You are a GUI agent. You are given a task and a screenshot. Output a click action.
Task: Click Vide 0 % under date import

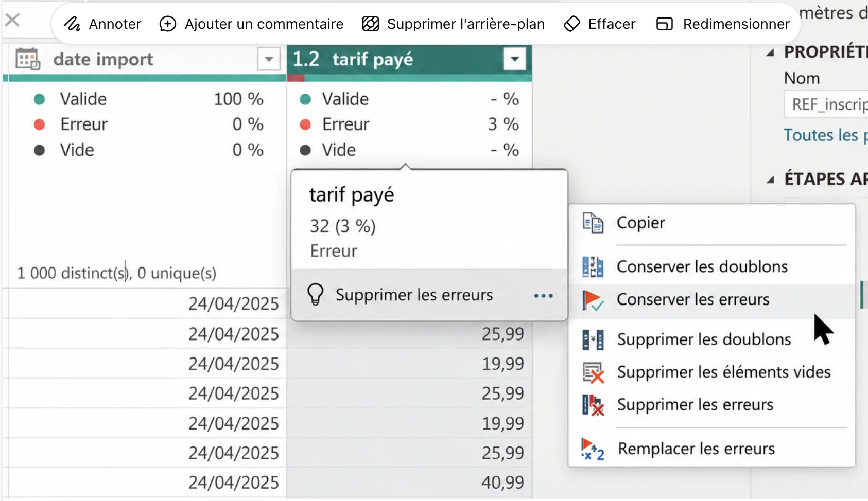click(148, 150)
